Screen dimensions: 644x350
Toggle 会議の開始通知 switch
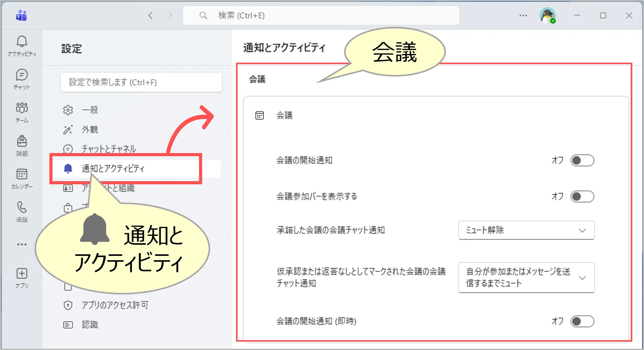coord(582,160)
